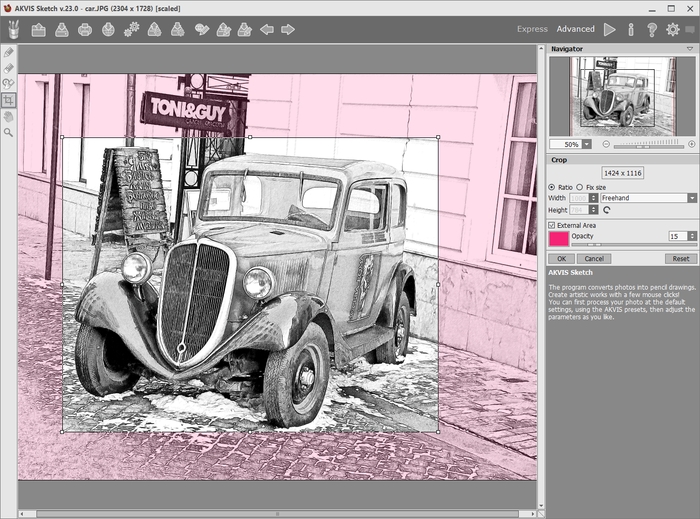This screenshot has width=700, height=519.
Task: Confirm crop with OK button
Action: (x=562, y=259)
